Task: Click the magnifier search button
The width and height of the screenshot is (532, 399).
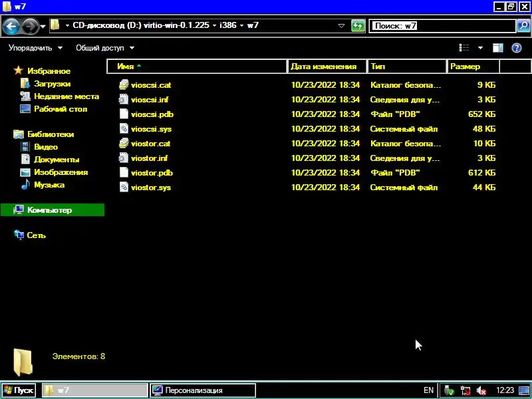Action: point(523,26)
